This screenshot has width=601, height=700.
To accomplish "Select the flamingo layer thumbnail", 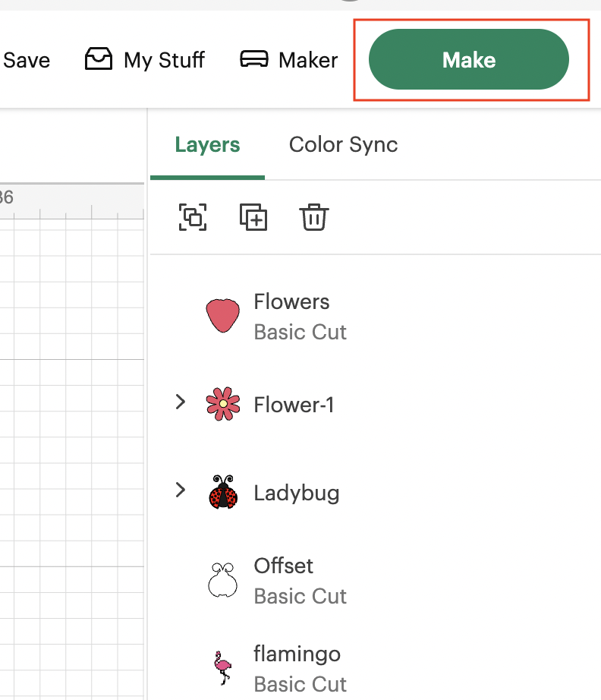I will pos(222,668).
